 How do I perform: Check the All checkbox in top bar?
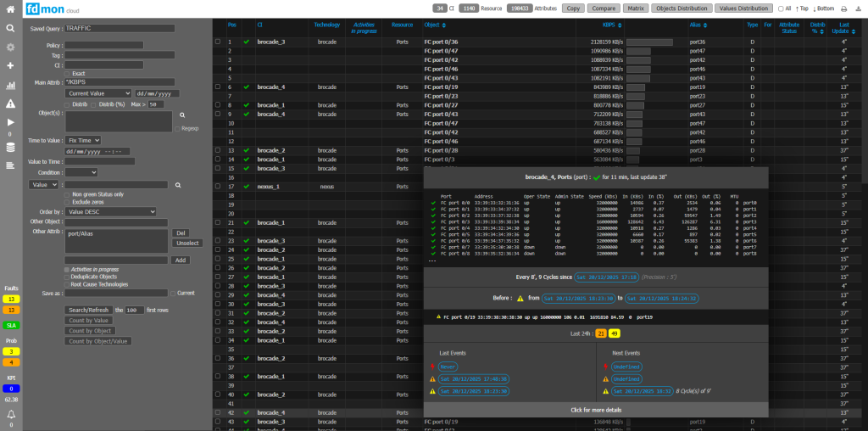(780, 8)
